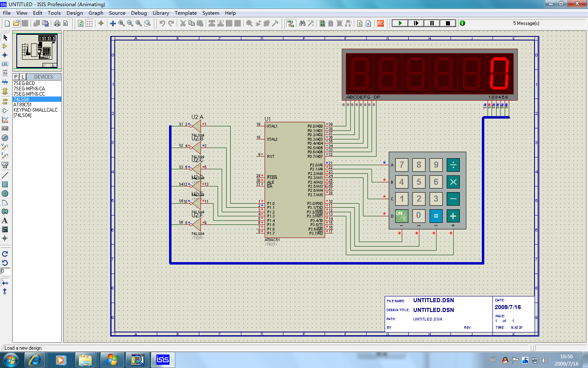
Task: Click the Search and Tag binoculars icon
Action: tap(302, 23)
